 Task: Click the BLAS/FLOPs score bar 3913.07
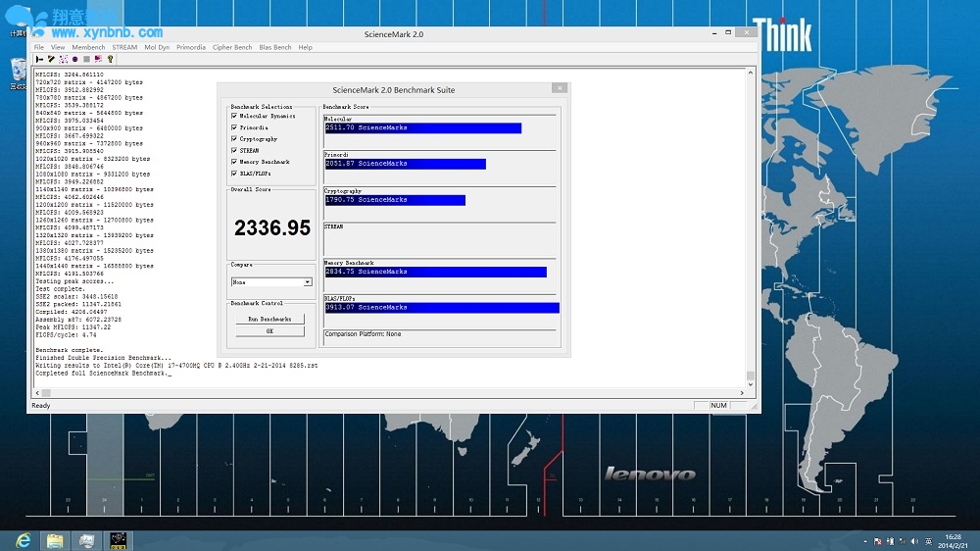click(x=441, y=308)
